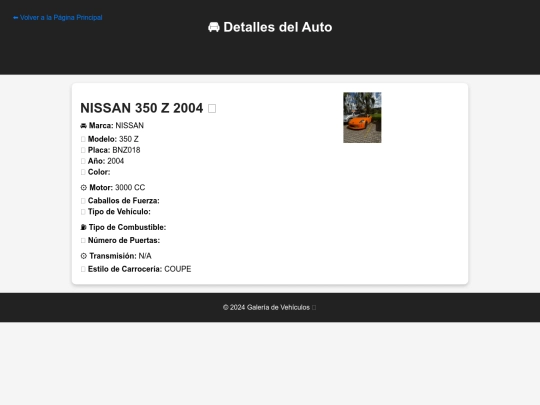The image size is (540, 405).
Task: Click the Tipo de Combustible: label
Action: pyautogui.click(x=127, y=227)
